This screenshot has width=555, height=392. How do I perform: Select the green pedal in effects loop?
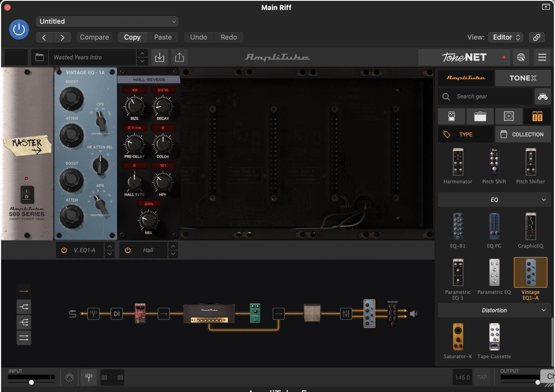coord(255,313)
